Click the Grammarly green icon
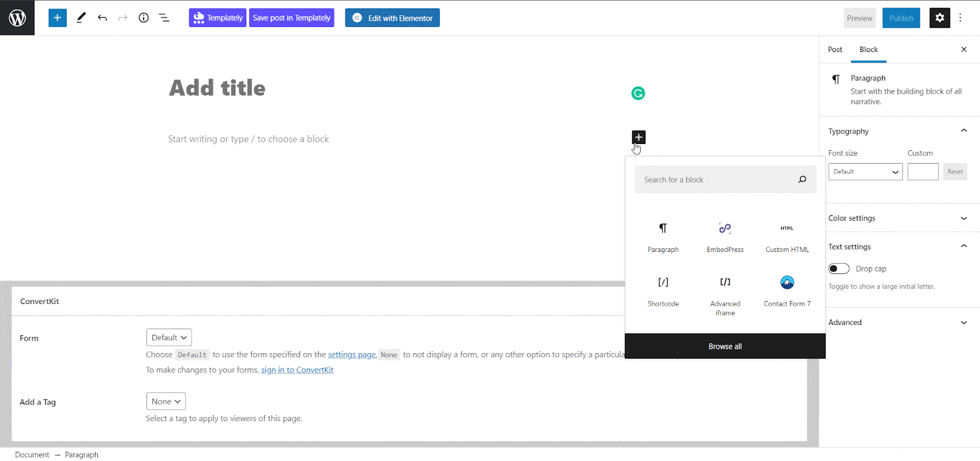 pos(638,93)
